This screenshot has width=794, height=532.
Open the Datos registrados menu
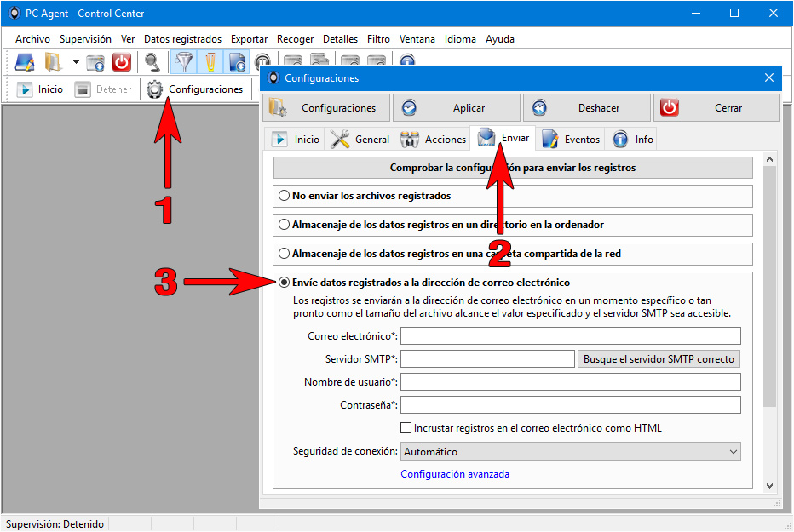(x=182, y=39)
